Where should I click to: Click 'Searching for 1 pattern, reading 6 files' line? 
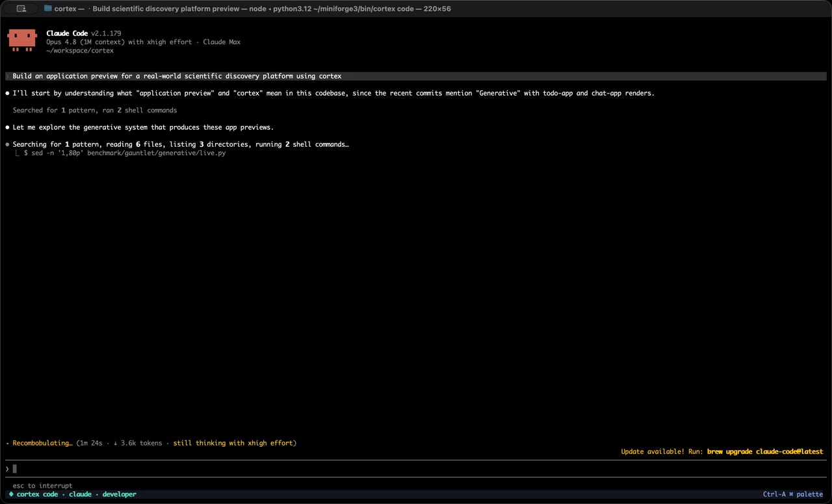(x=181, y=144)
